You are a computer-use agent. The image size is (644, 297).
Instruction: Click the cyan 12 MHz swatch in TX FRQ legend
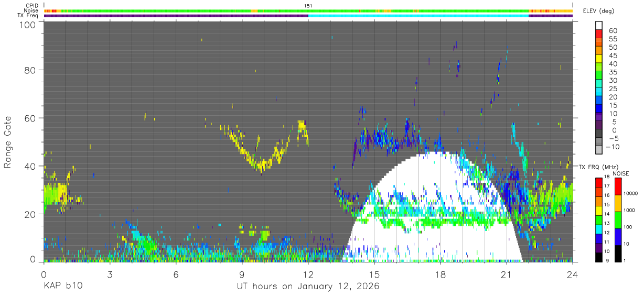coord(599,229)
